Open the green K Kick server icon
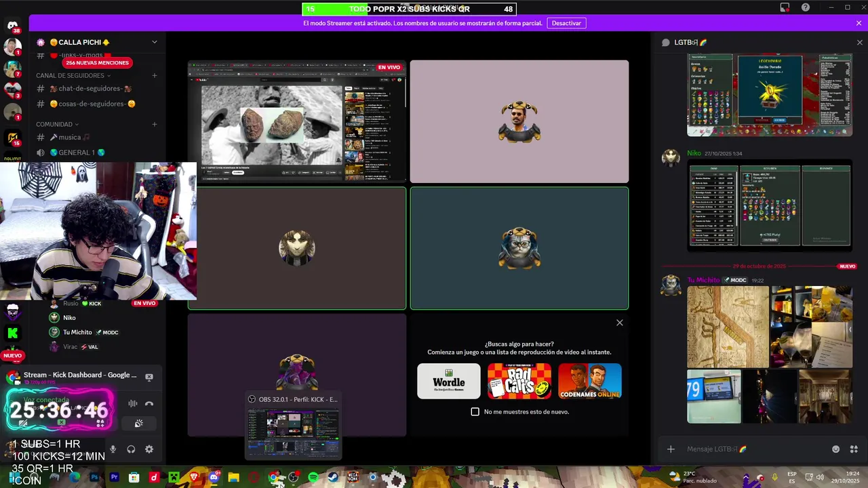 coord(13,333)
